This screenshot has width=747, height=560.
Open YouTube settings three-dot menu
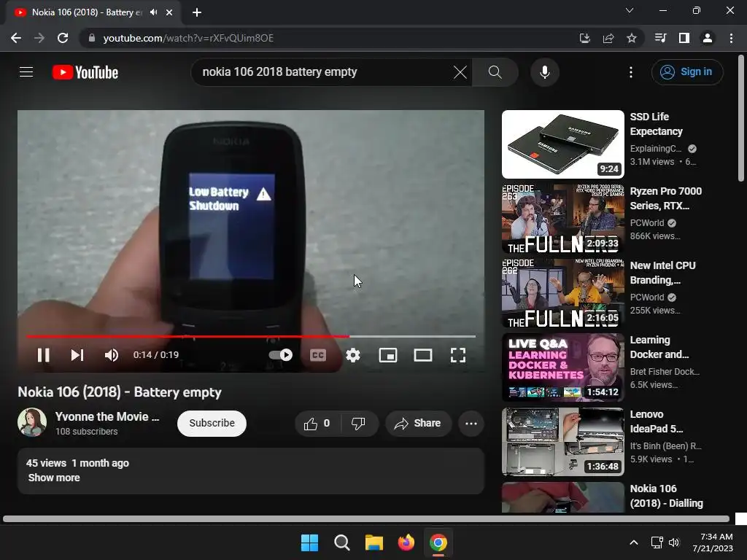click(631, 72)
